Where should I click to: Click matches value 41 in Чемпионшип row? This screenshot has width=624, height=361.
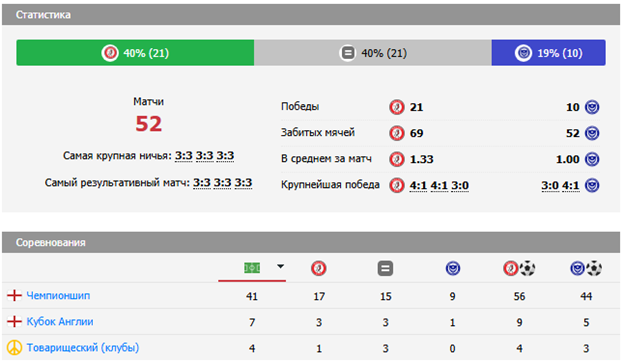coord(252,297)
